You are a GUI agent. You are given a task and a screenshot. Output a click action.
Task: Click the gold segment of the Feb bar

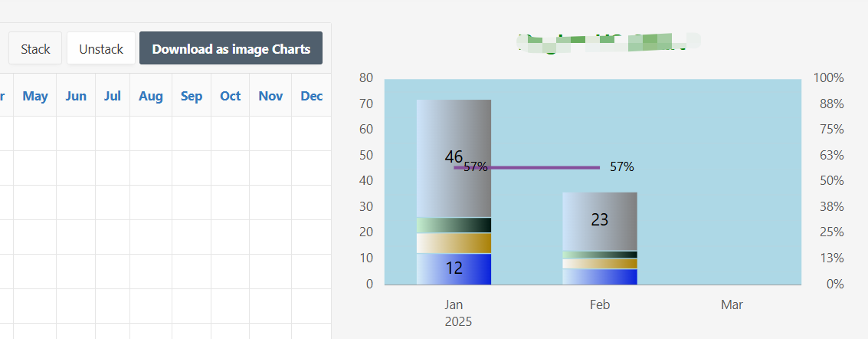click(x=600, y=264)
